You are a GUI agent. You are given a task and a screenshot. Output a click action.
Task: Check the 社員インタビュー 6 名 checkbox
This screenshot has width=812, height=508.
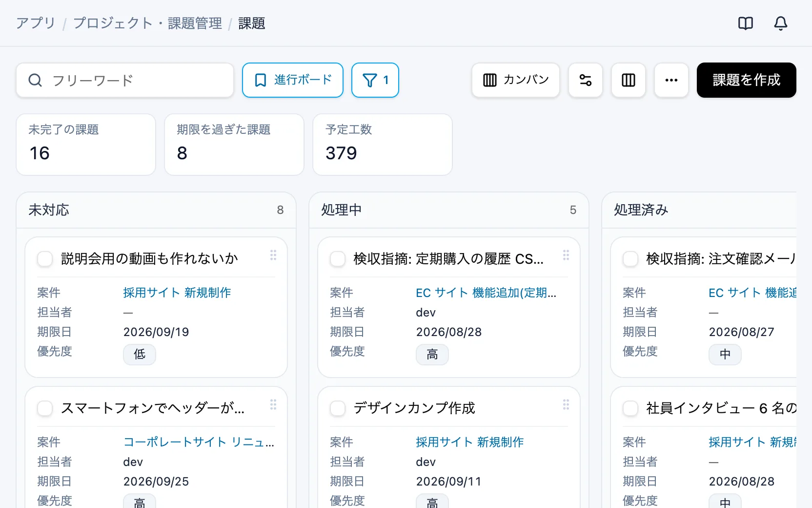coord(630,408)
